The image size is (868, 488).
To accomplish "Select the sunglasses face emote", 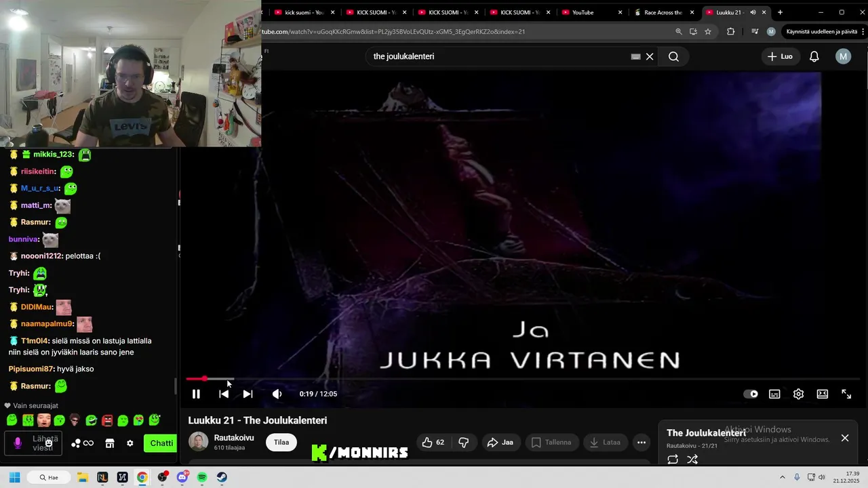I will pyautogui.click(x=75, y=420).
